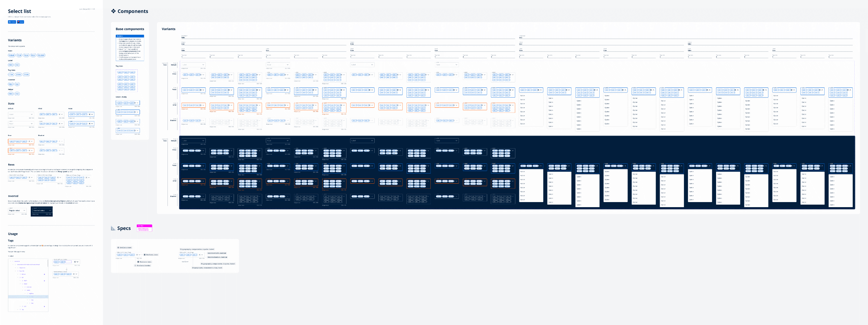Select the Default state pill
Viewport: 868px width, 325px height.
pyautogui.click(x=12, y=55)
